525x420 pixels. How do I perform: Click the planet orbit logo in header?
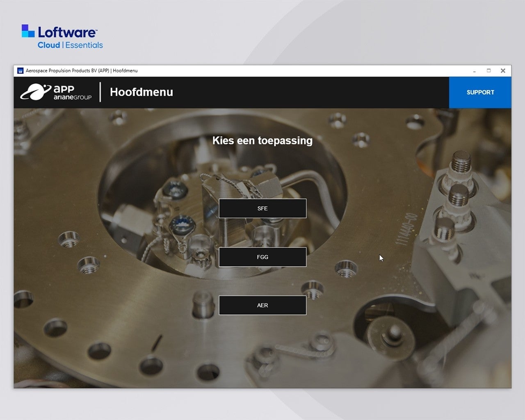pos(35,92)
